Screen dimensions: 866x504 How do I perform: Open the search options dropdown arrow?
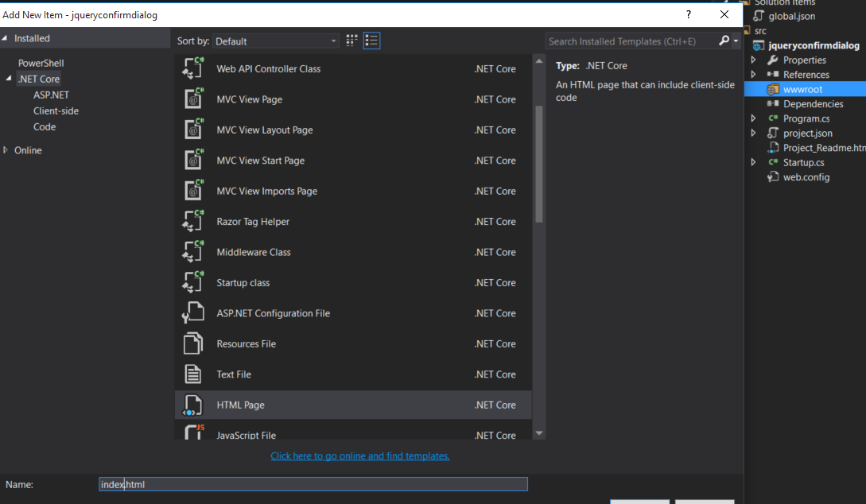(736, 41)
